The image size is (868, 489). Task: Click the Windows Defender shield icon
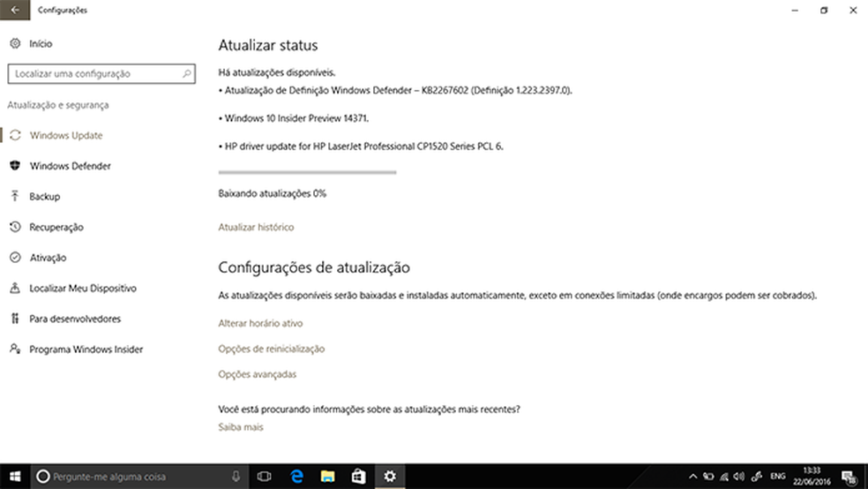[x=15, y=166]
